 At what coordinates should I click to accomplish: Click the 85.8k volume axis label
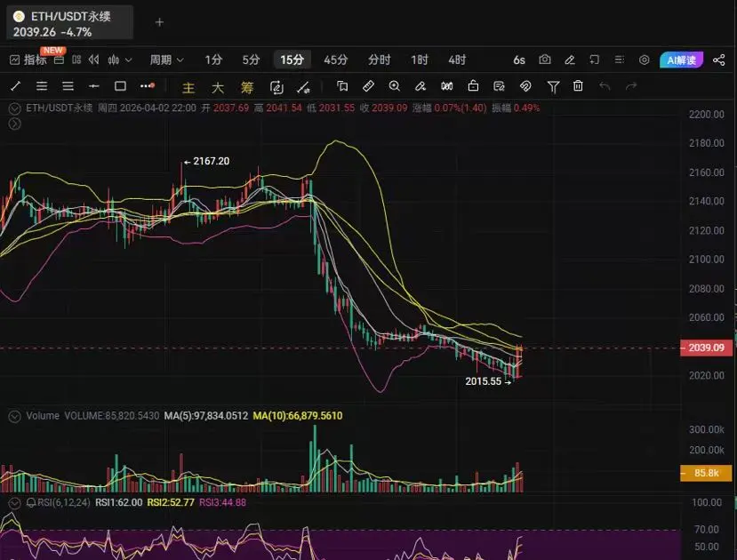pos(706,473)
